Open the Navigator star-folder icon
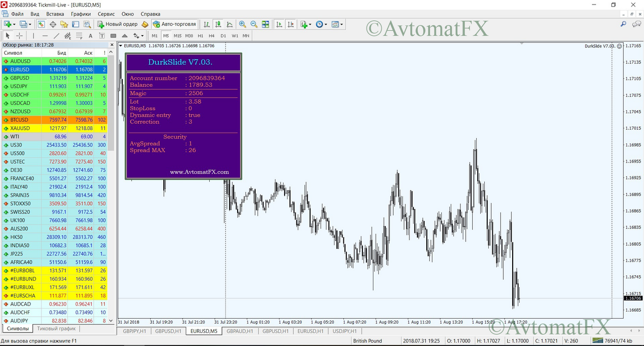Viewport: 644px width, 346px height. pyautogui.click(x=64, y=24)
